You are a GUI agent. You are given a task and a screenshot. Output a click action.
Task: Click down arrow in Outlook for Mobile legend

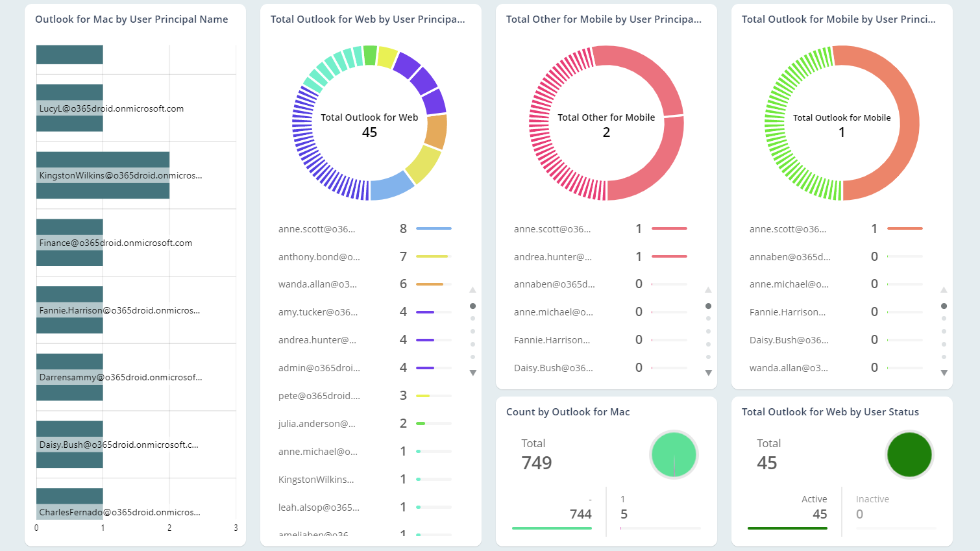pos(944,373)
